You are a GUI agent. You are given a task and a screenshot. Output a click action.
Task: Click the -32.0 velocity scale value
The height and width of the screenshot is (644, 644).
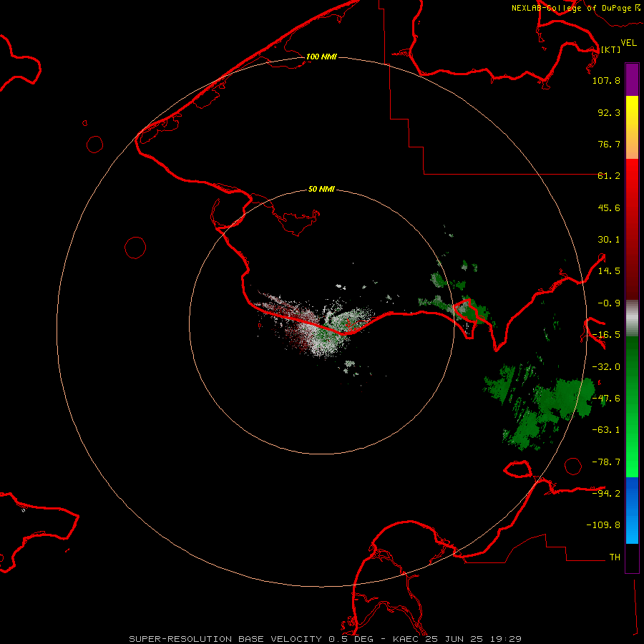606,367
